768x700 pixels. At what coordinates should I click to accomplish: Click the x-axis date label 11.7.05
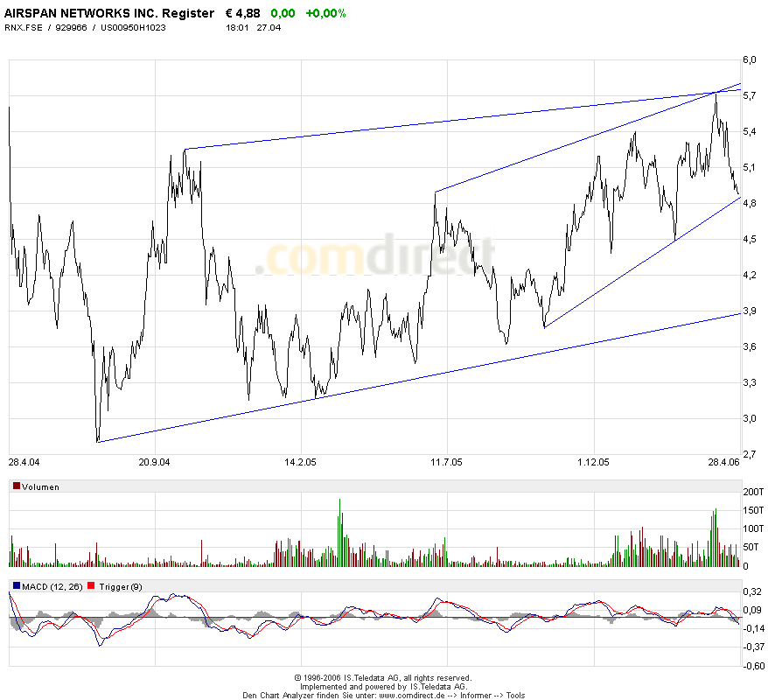446,462
